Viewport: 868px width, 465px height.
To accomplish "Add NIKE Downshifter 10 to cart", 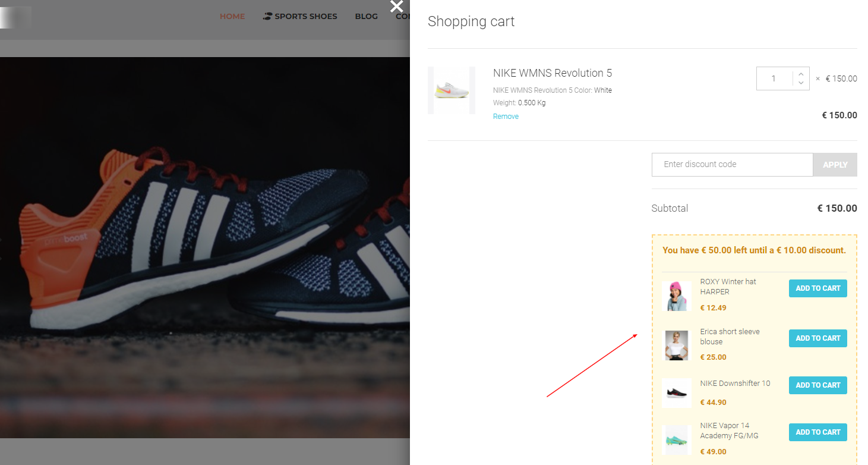I will tap(818, 385).
